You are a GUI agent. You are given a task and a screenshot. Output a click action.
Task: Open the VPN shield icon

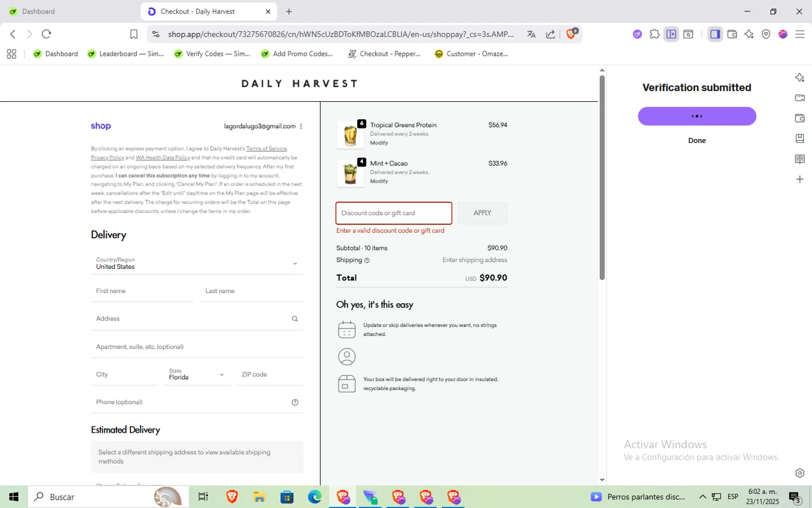pos(766,34)
